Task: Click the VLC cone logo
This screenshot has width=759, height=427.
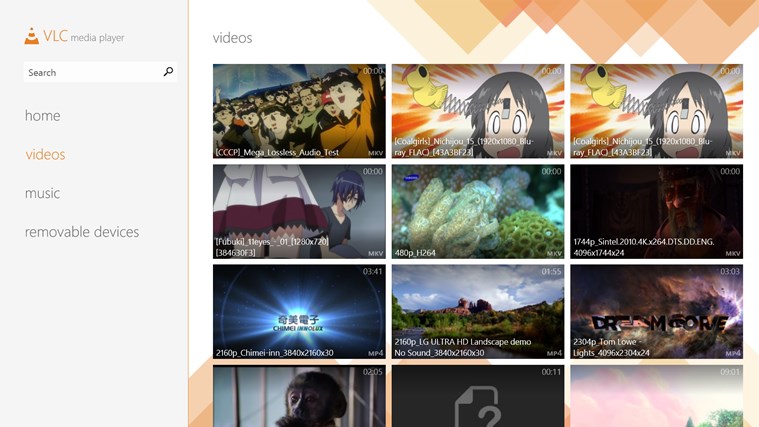Action: [31, 36]
